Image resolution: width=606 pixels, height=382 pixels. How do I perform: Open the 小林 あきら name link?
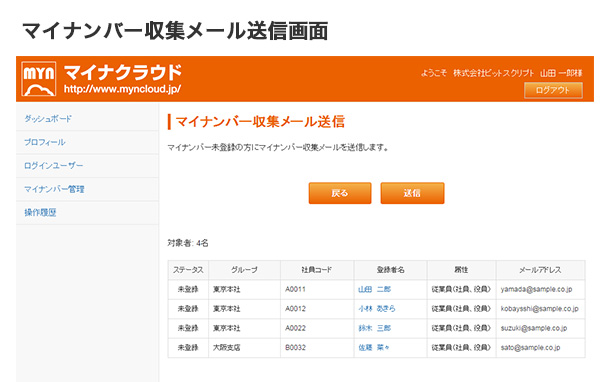[x=377, y=309]
